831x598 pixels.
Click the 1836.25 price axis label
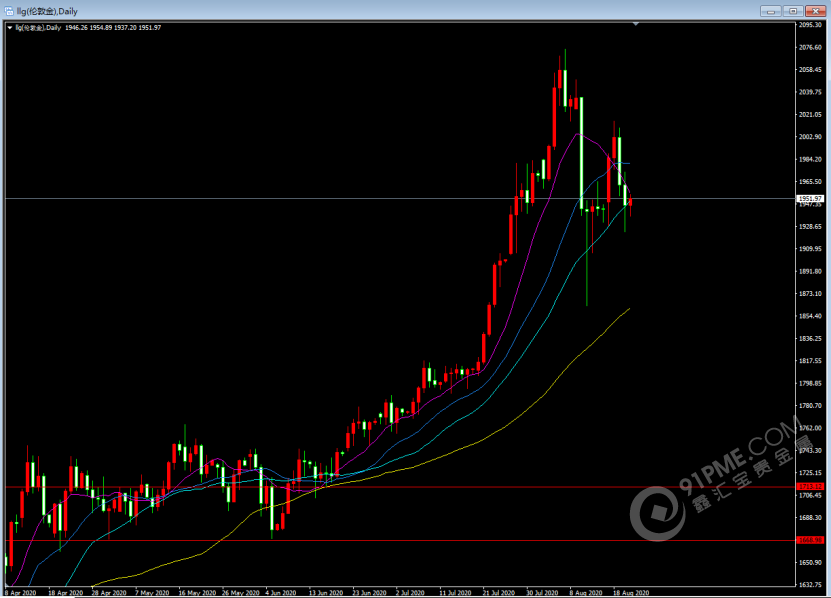pyautogui.click(x=810, y=338)
